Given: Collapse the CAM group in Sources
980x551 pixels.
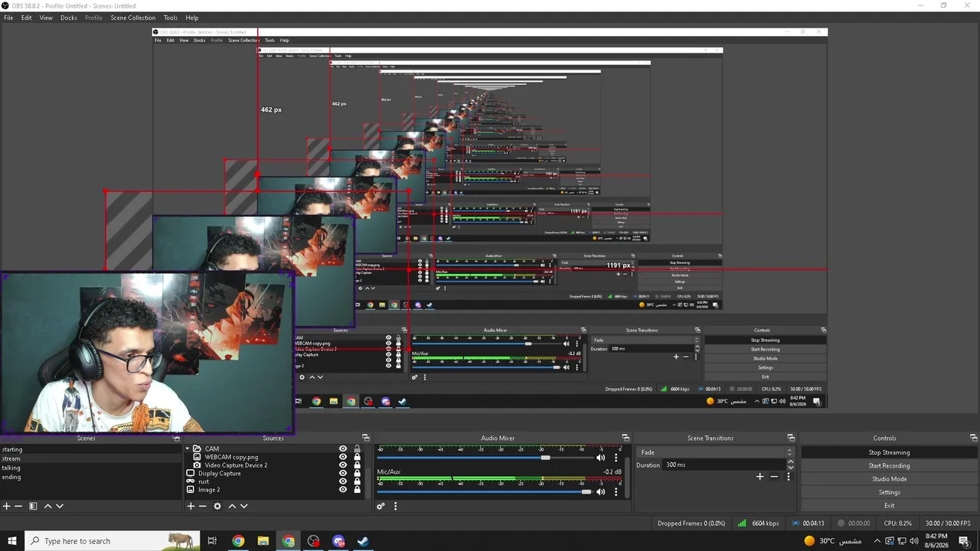Looking at the screenshot, I should point(187,449).
